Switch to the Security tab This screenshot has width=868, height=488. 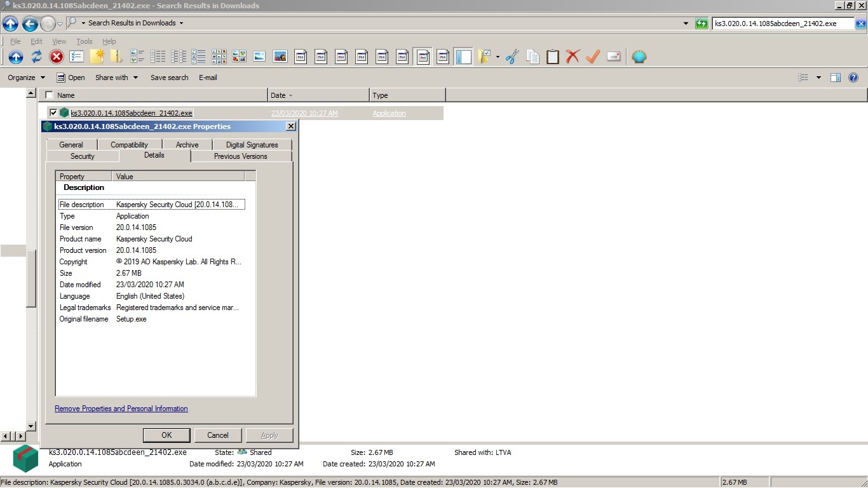(x=83, y=156)
